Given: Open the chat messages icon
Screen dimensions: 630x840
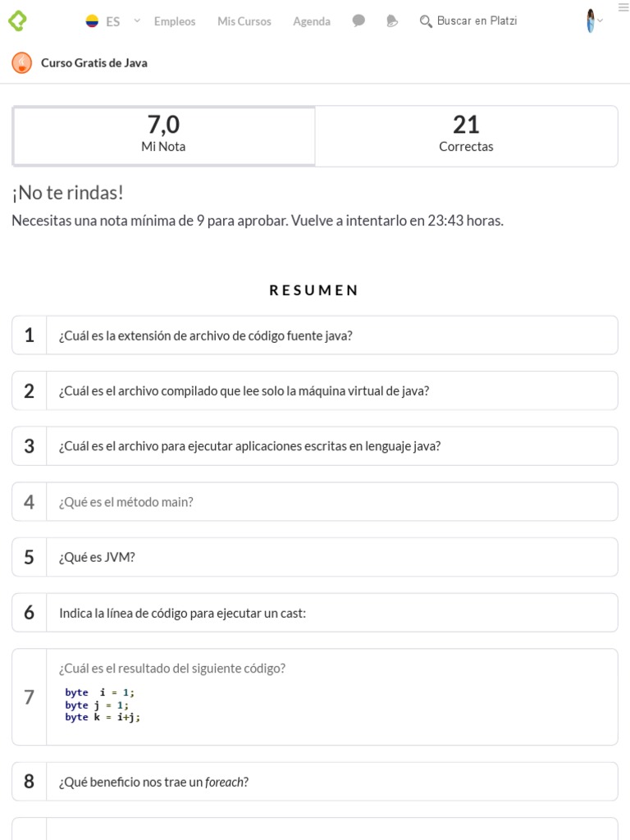Looking at the screenshot, I should (x=358, y=21).
